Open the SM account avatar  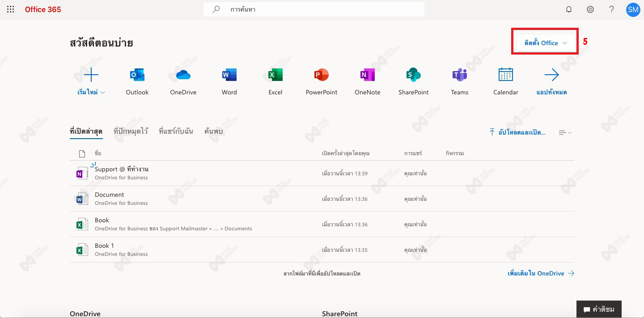(633, 9)
